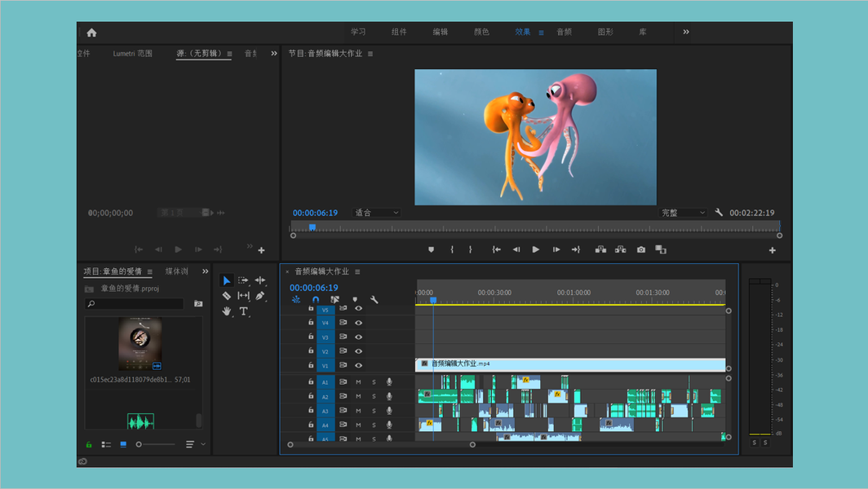The image size is (868, 489).
Task: Open Program monitor button editor plus
Action: pyautogui.click(x=773, y=250)
